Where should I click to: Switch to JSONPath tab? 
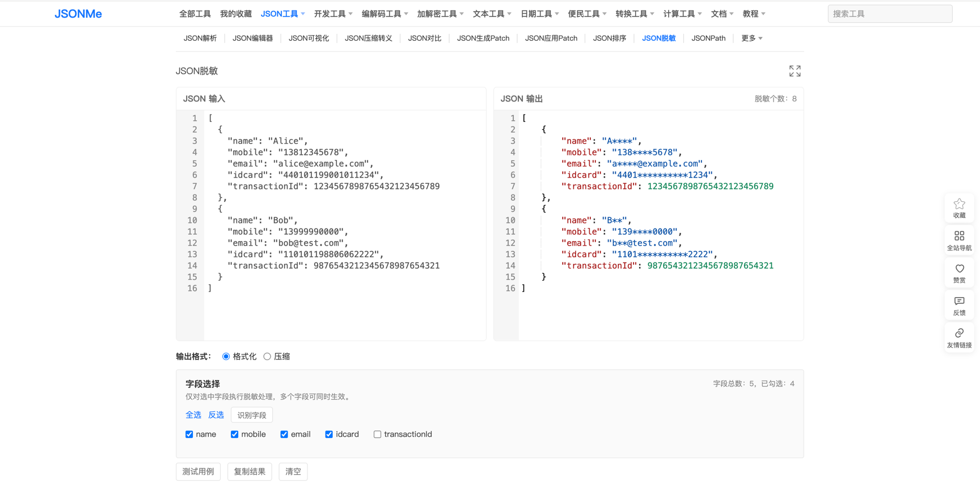pyautogui.click(x=708, y=39)
